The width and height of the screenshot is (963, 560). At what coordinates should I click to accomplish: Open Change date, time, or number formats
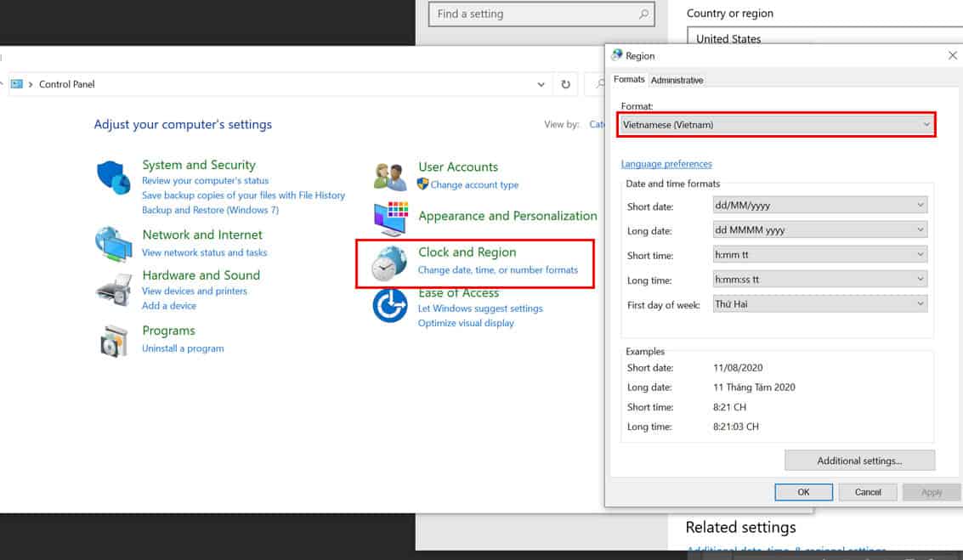click(x=497, y=270)
